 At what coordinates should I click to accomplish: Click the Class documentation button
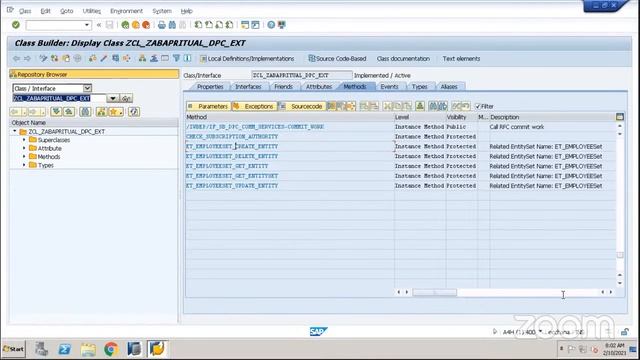(403, 59)
